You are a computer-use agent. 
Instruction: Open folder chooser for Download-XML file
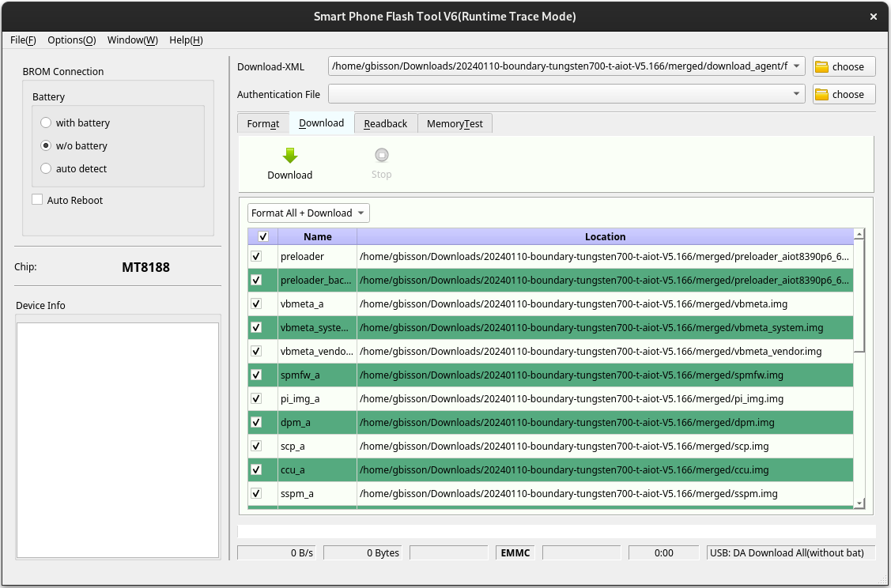pyautogui.click(x=843, y=66)
